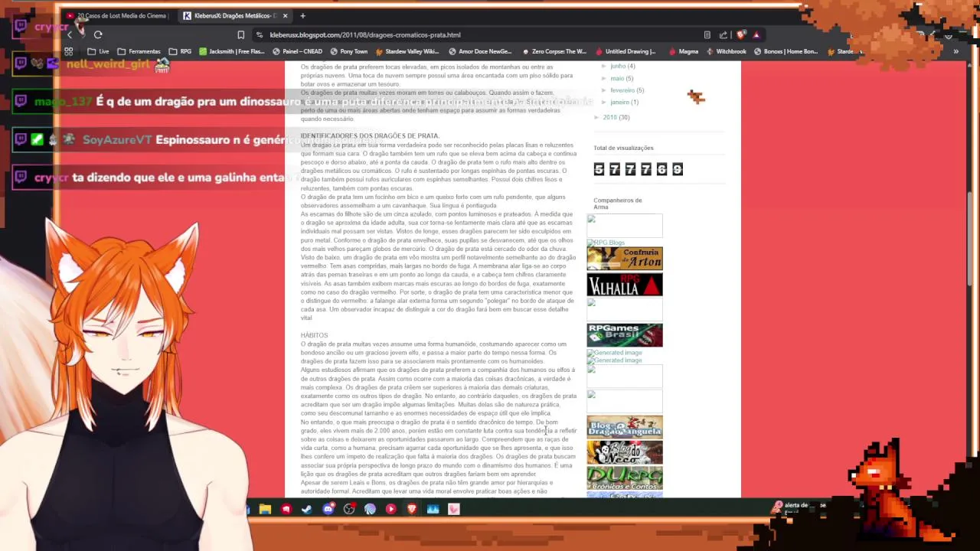Open the Steam icon in the taskbar
Screen dimensions: 980x551
tap(307, 509)
